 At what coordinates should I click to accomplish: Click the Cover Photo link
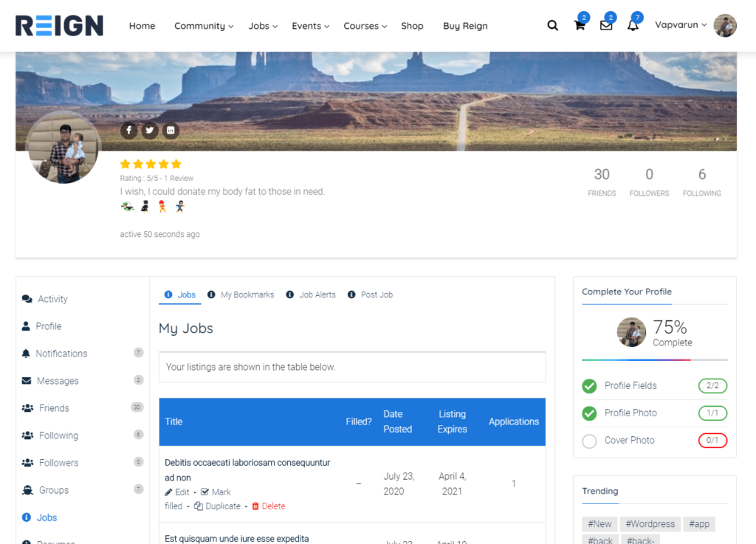pyautogui.click(x=630, y=440)
